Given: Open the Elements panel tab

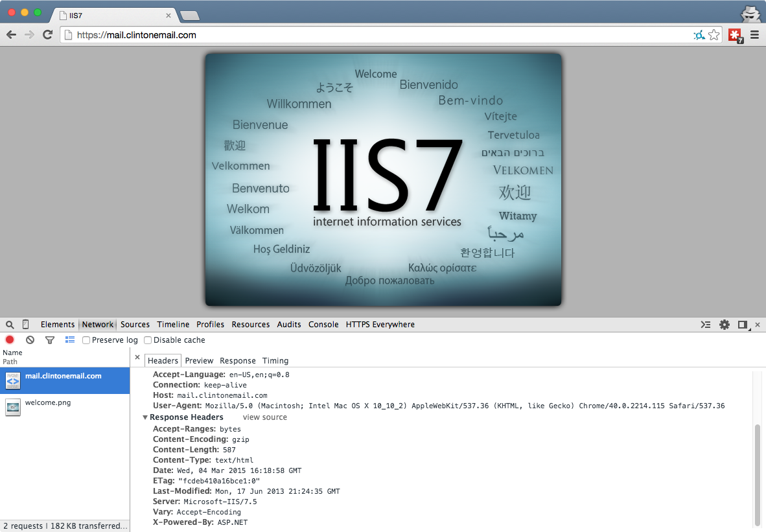Looking at the screenshot, I should (58, 325).
